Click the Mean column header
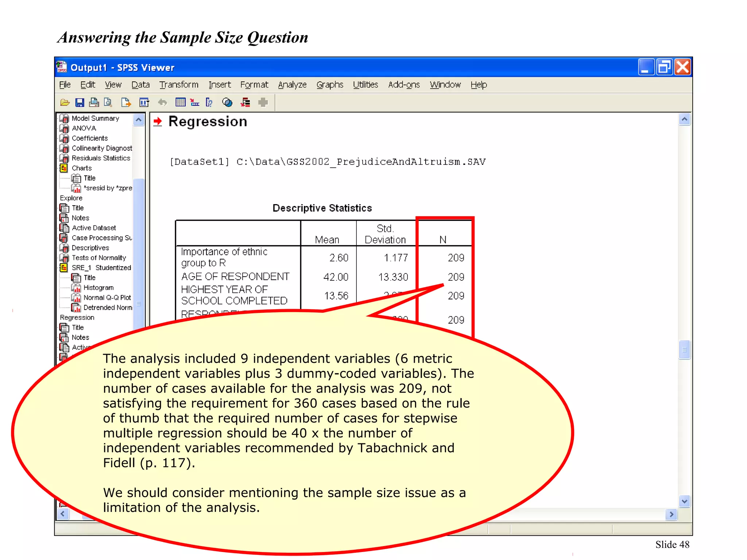 327,240
